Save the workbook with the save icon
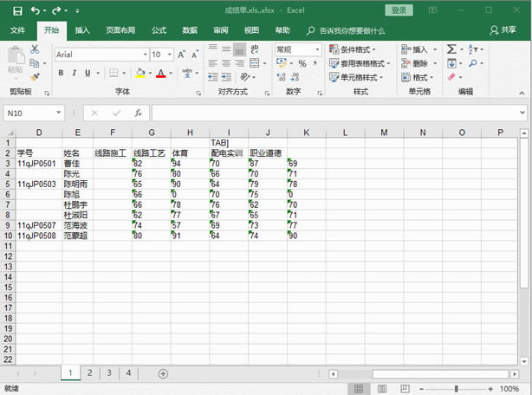This screenshot has width=532, height=395. tap(15, 10)
